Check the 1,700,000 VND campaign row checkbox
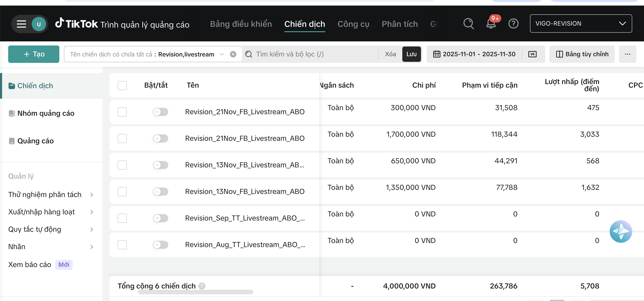 (122, 138)
